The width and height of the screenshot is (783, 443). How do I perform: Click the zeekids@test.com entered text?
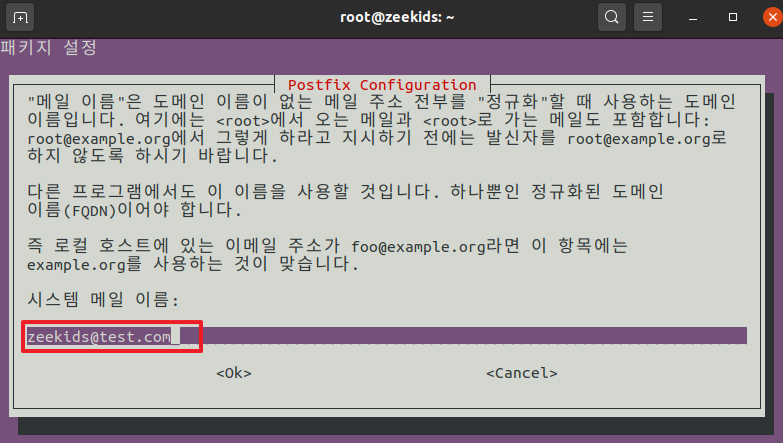(99, 337)
